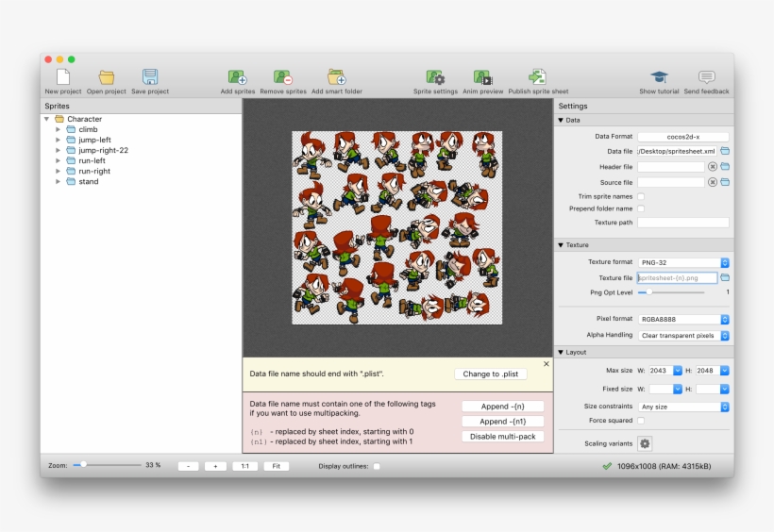
Task: Click Append -{n} button
Action: [502, 407]
